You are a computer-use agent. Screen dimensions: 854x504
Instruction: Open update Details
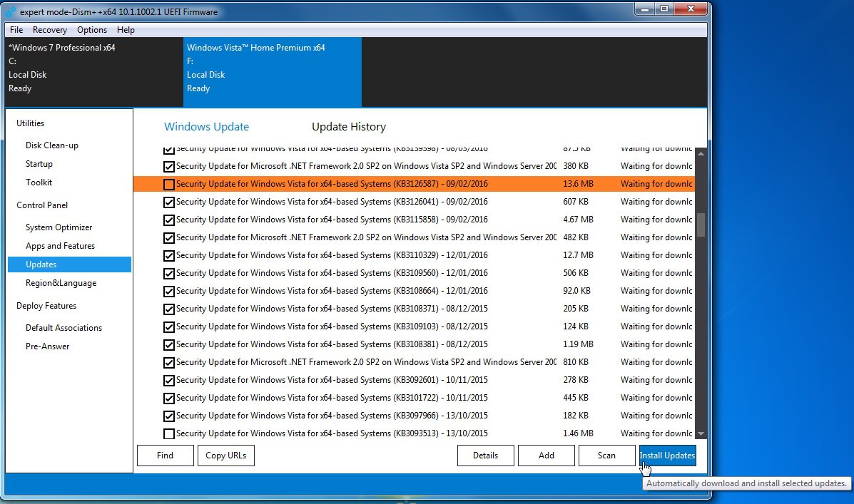485,456
